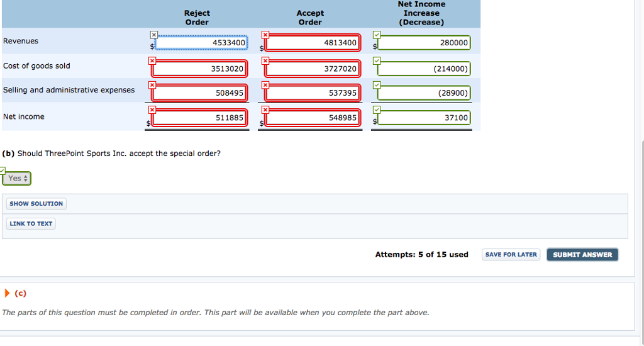The width and height of the screenshot is (644, 346).
Task: Click red X icon beside Reject Order cost of goods sold
Action: (152, 60)
